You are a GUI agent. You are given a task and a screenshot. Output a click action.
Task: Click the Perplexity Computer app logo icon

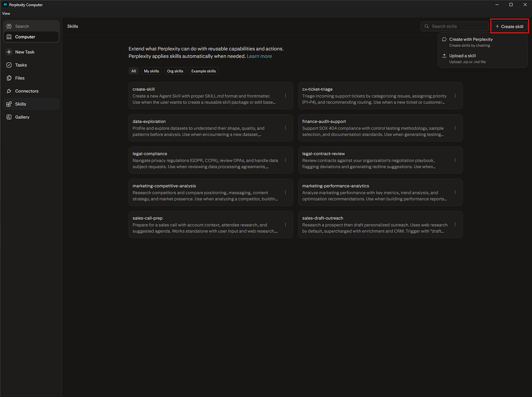point(5,5)
